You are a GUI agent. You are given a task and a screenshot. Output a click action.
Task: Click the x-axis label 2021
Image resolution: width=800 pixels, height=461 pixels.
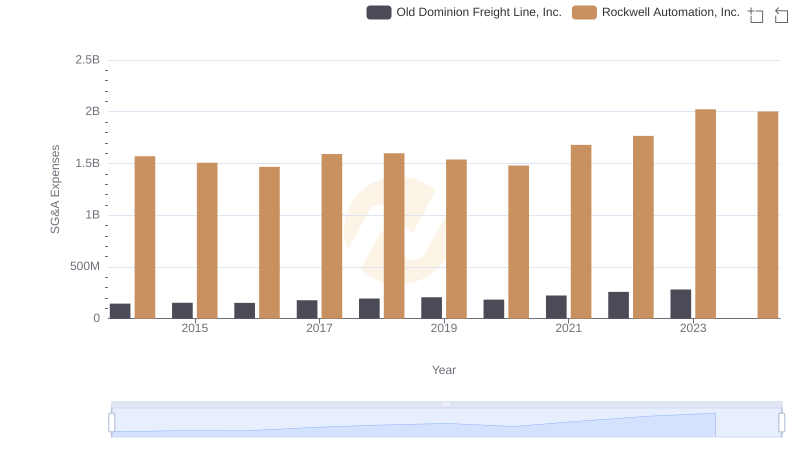(568, 328)
